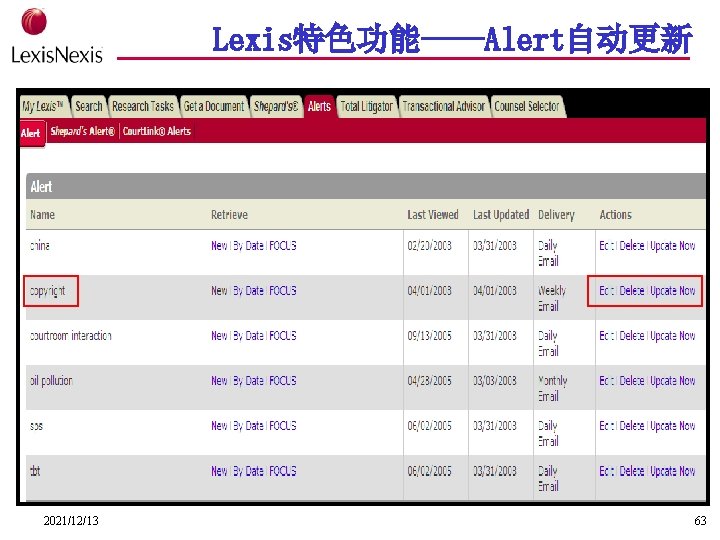Edit the oil pollution alert
The width and height of the screenshot is (720, 540).
(x=606, y=381)
